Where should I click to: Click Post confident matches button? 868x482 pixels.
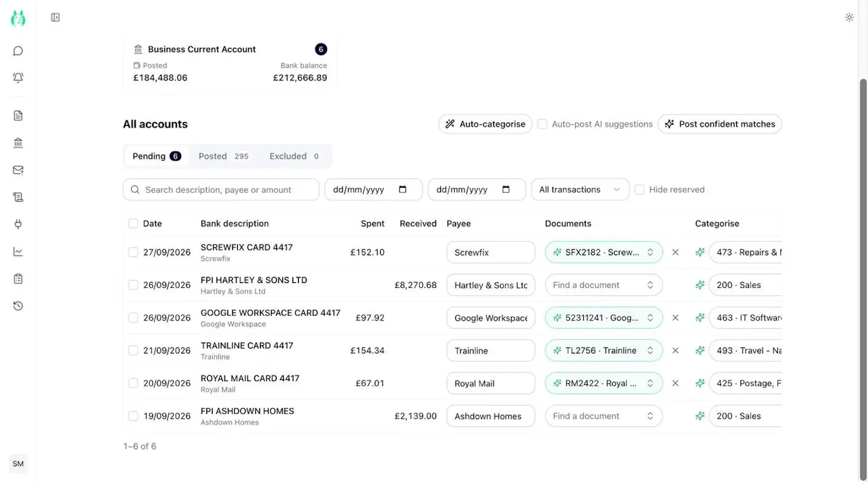point(720,124)
